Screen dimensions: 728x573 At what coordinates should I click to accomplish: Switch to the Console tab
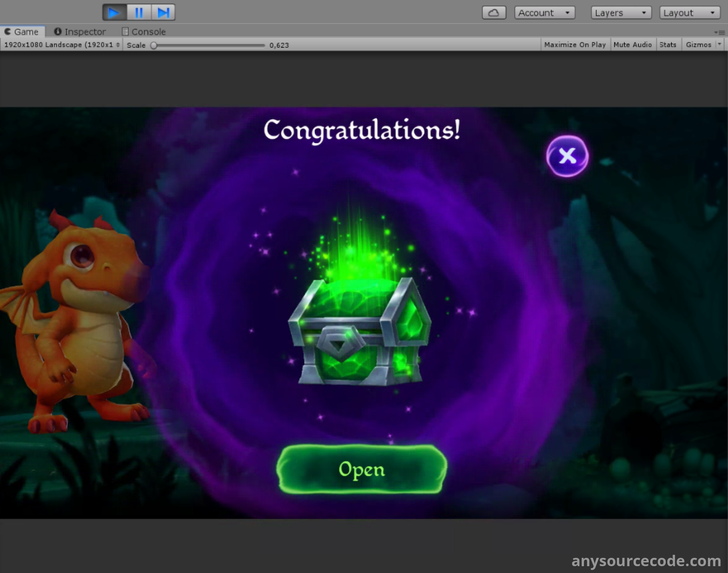click(144, 32)
